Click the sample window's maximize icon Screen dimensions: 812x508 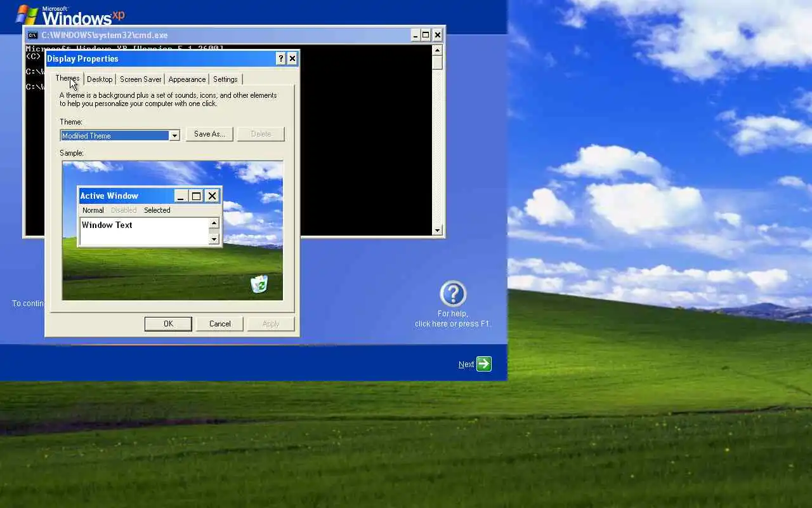point(196,196)
